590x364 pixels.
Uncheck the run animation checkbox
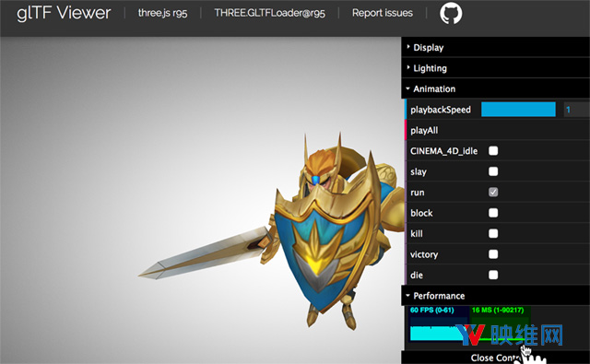click(493, 193)
